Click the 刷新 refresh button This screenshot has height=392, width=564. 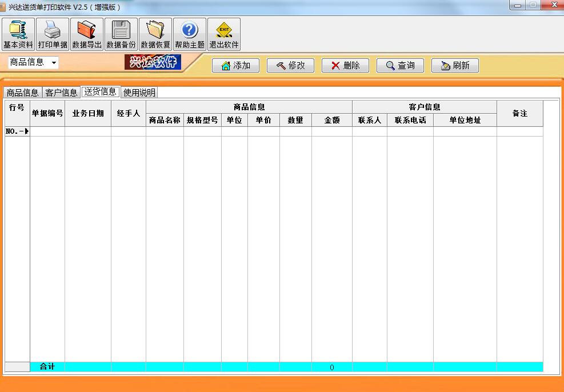coord(455,66)
